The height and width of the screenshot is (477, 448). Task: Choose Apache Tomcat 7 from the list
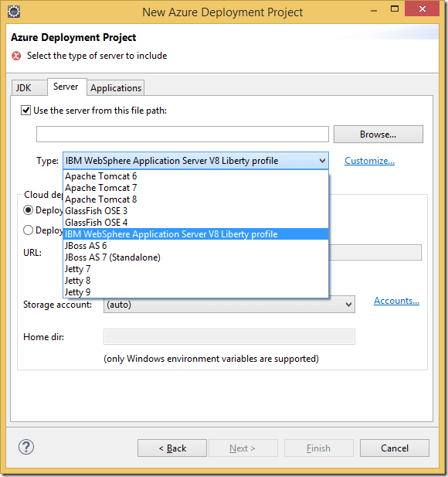point(195,188)
